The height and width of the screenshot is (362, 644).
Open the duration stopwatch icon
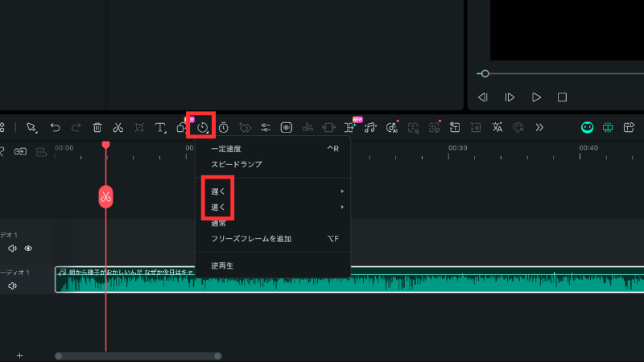click(x=224, y=128)
